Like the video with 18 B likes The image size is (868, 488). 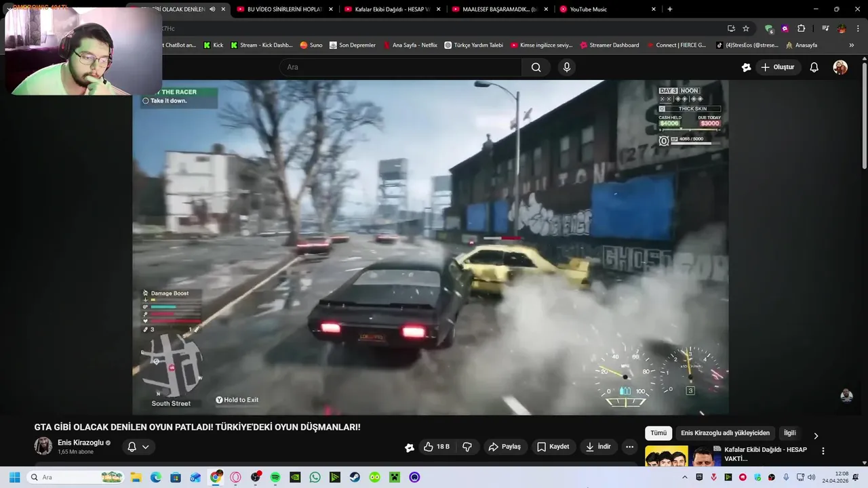point(436,447)
